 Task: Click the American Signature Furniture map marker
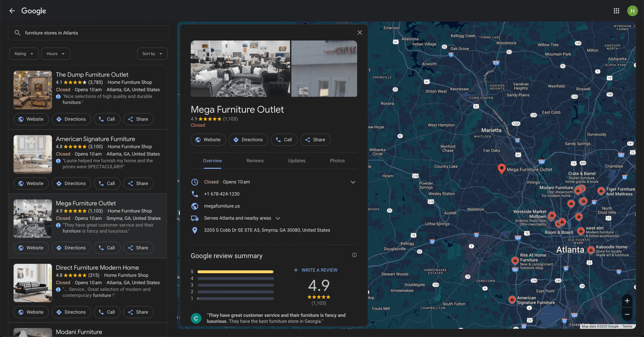[512, 300]
